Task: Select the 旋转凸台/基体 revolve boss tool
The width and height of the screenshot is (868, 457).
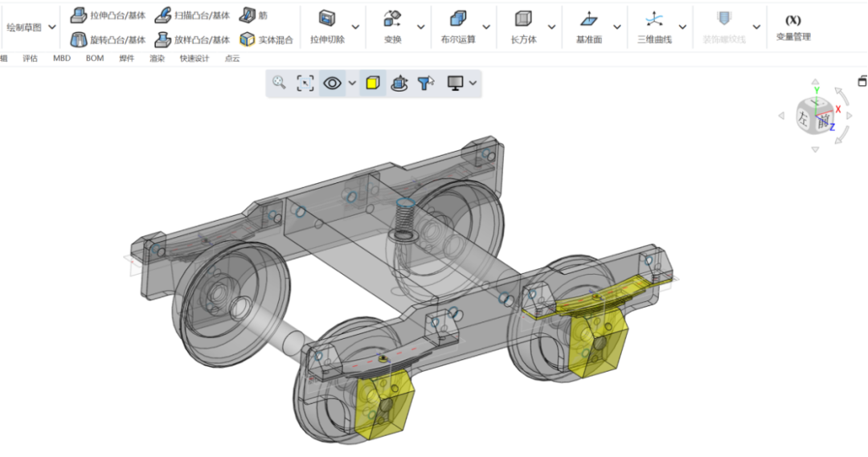Action: (108, 39)
